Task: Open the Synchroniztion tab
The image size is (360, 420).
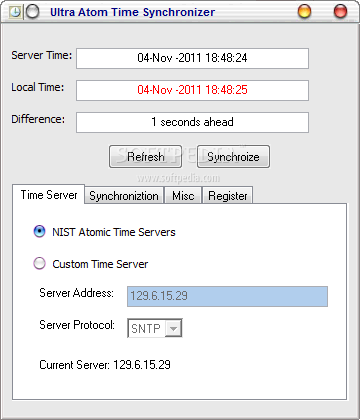Action: point(124,196)
